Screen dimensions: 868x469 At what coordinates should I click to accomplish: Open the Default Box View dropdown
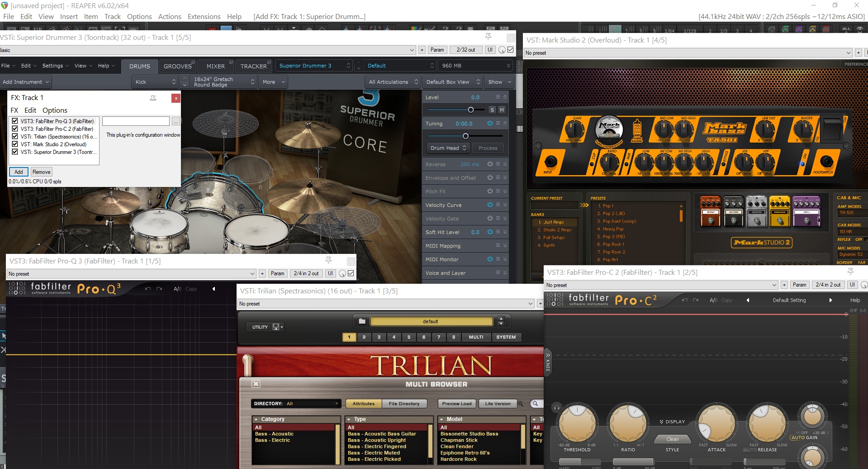(x=452, y=82)
